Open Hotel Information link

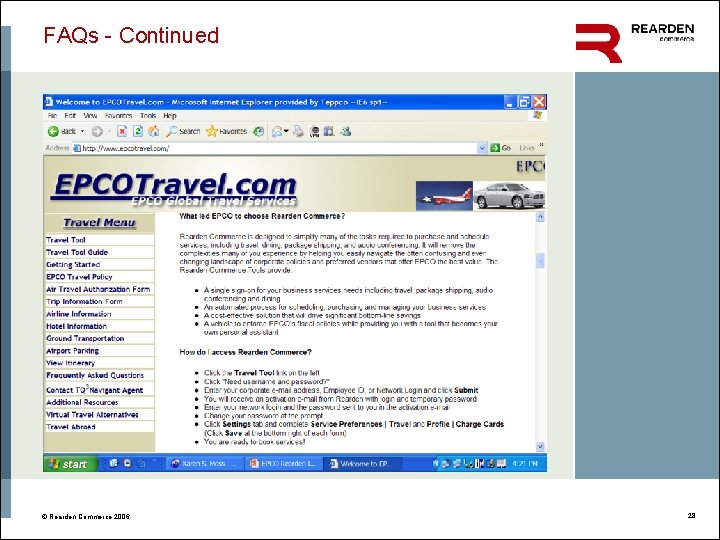[76, 326]
